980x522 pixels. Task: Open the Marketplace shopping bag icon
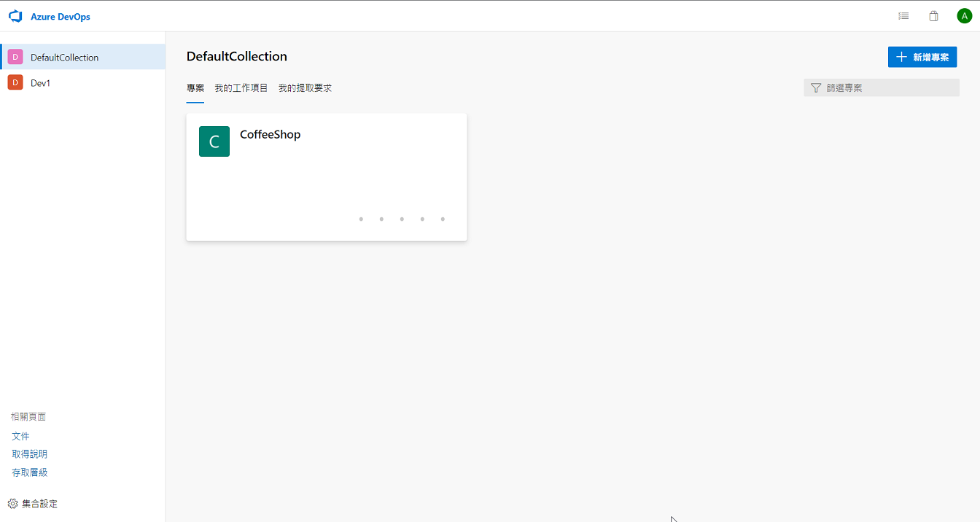(933, 15)
